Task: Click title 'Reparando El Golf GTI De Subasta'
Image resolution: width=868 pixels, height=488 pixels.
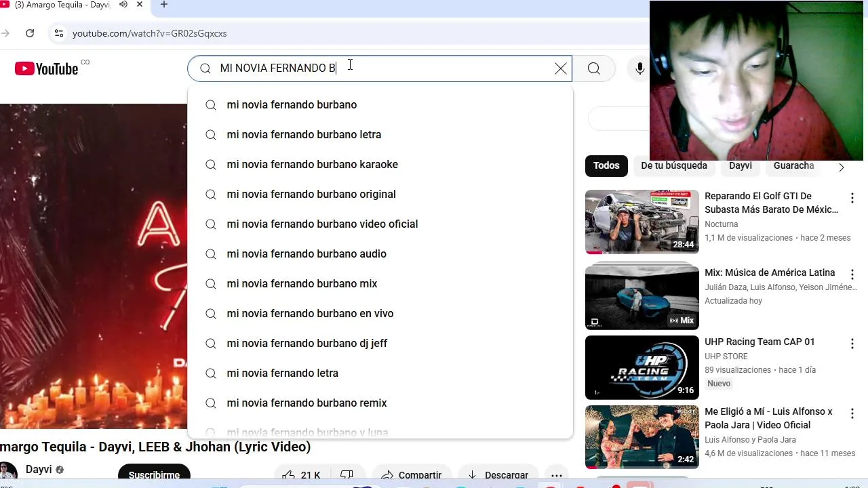Action: click(772, 203)
